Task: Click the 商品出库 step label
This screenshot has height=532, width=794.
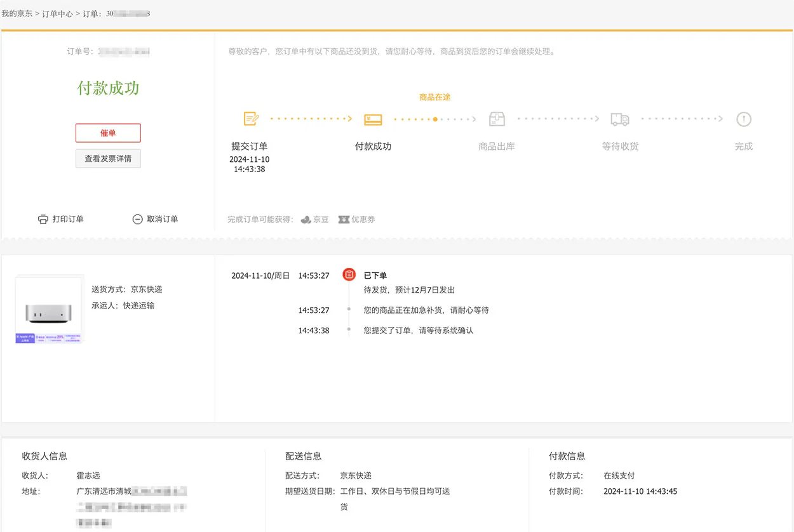Action: click(497, 146)
